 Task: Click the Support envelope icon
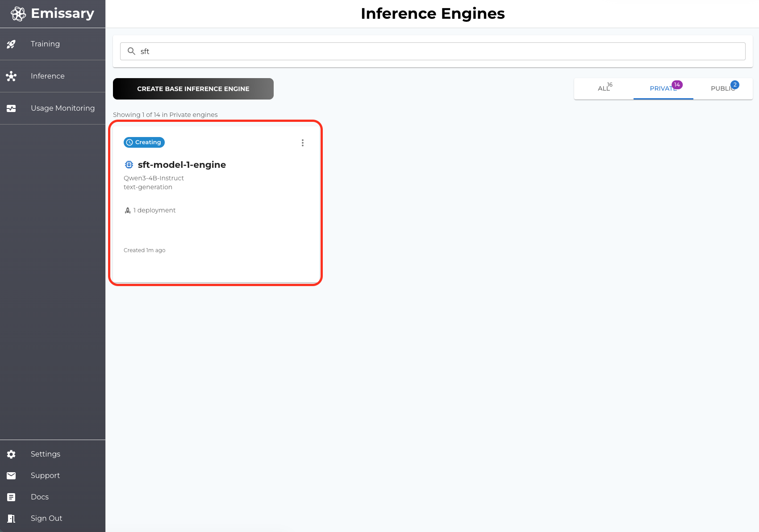click(x=11, y=475)
